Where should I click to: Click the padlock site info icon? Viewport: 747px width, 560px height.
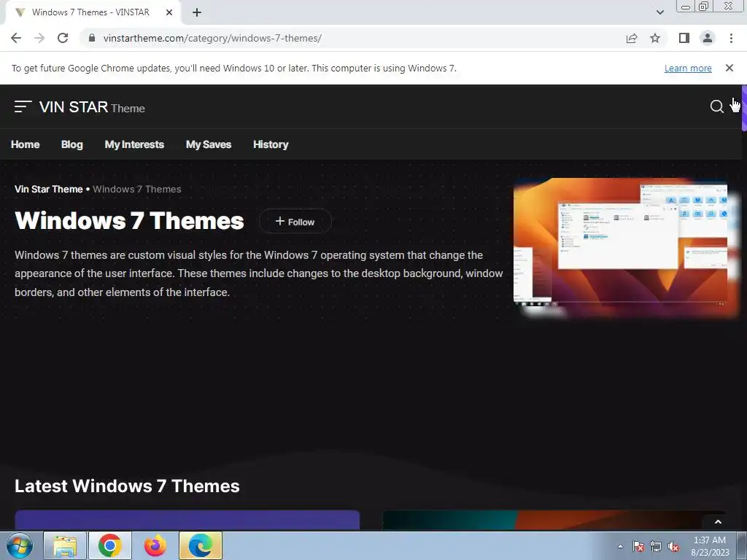[92, 38]
